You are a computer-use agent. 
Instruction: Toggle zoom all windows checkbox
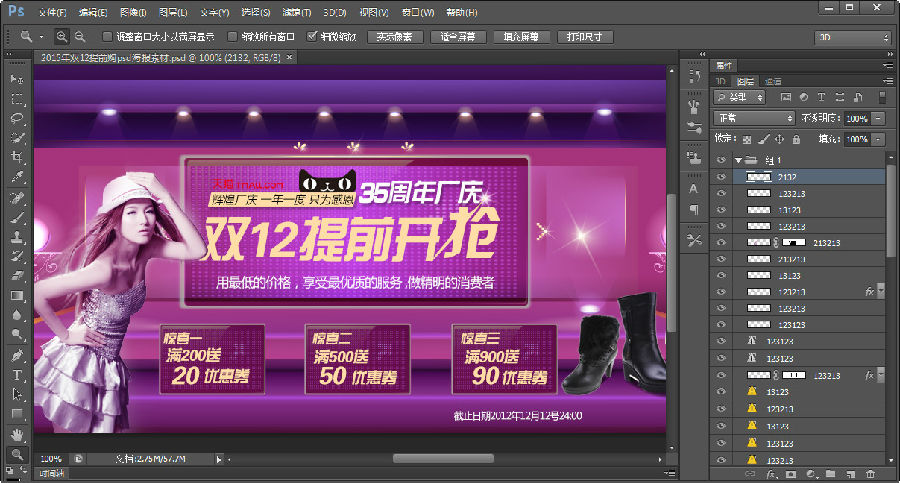(232, 37)
